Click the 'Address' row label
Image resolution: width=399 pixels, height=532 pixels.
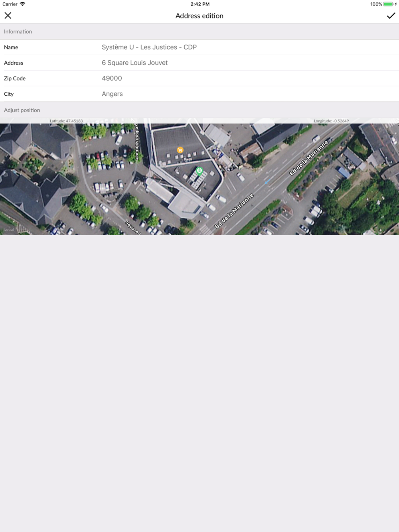14,63
